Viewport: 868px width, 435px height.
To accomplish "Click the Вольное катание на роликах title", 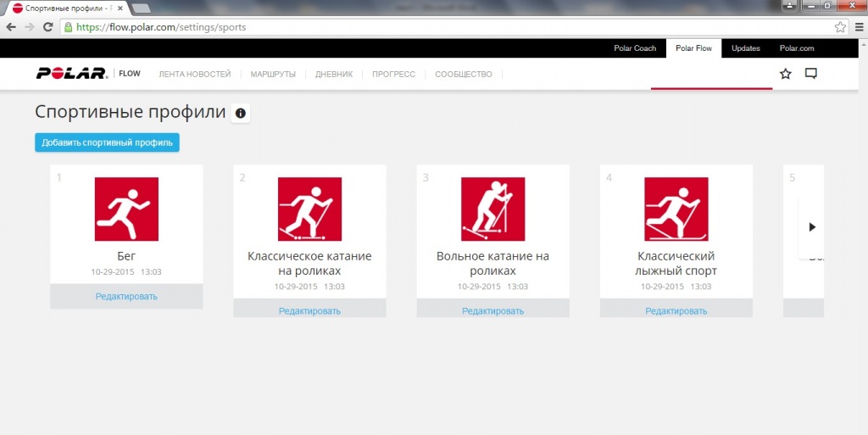I will point(492,264).
